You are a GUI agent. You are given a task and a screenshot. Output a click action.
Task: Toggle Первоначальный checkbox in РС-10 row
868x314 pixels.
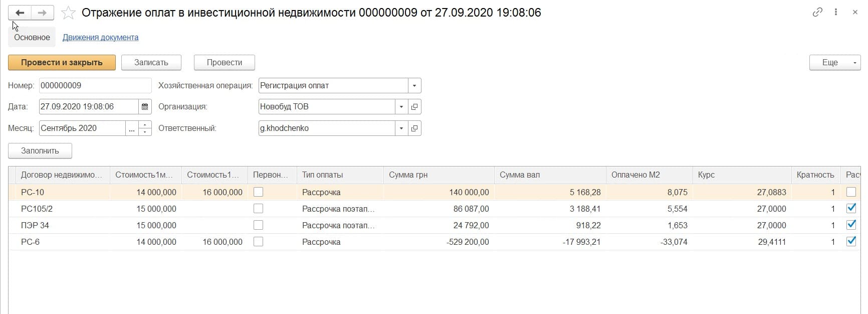tap(259, 192)
